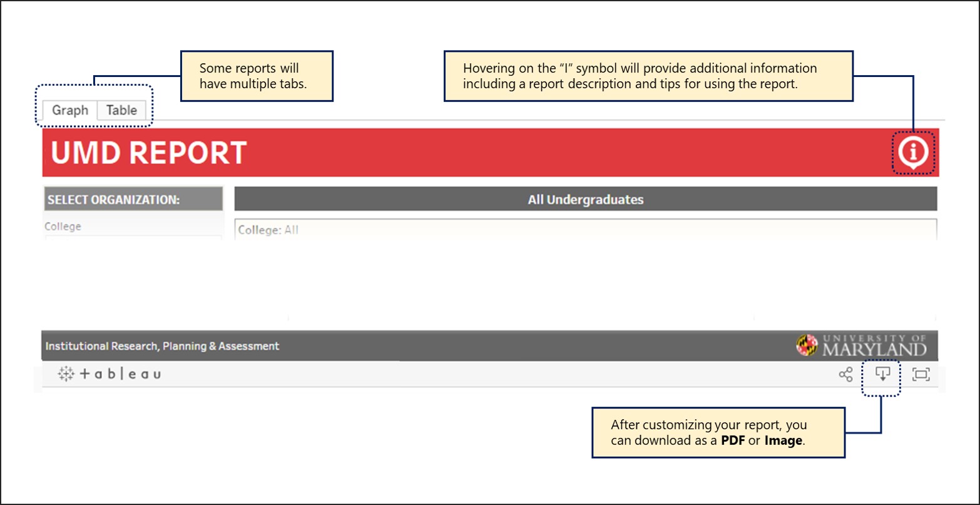Viewport: 980px width, 505px height.
Task: Click the UMD REPORT title
Action: pyautogui.click(x=149, y=153)
